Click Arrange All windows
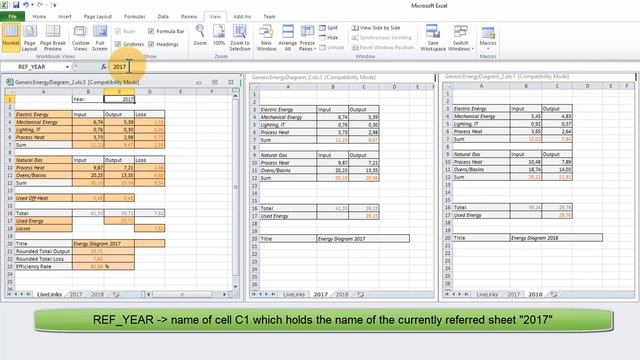640x360 pixels. [x=288, y=37]
